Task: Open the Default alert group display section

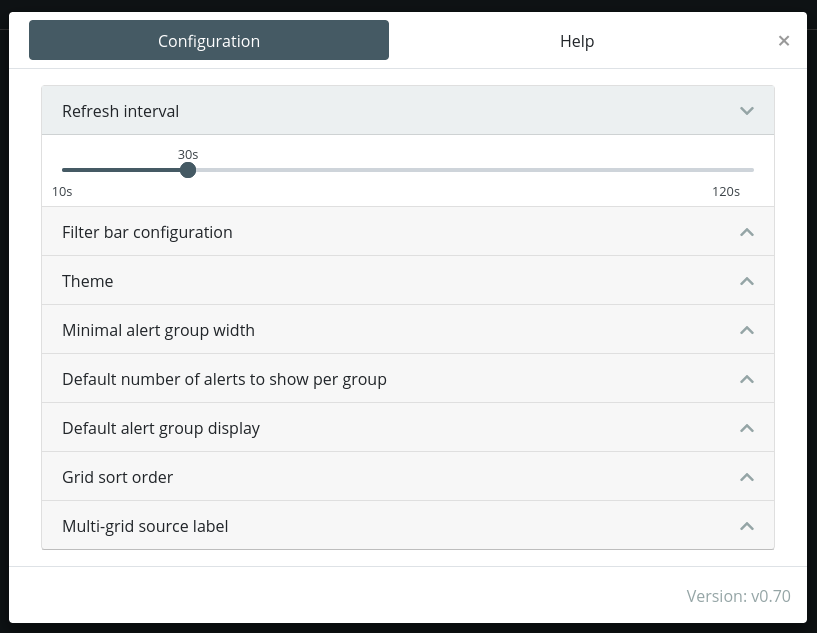Action: point(408,427)
